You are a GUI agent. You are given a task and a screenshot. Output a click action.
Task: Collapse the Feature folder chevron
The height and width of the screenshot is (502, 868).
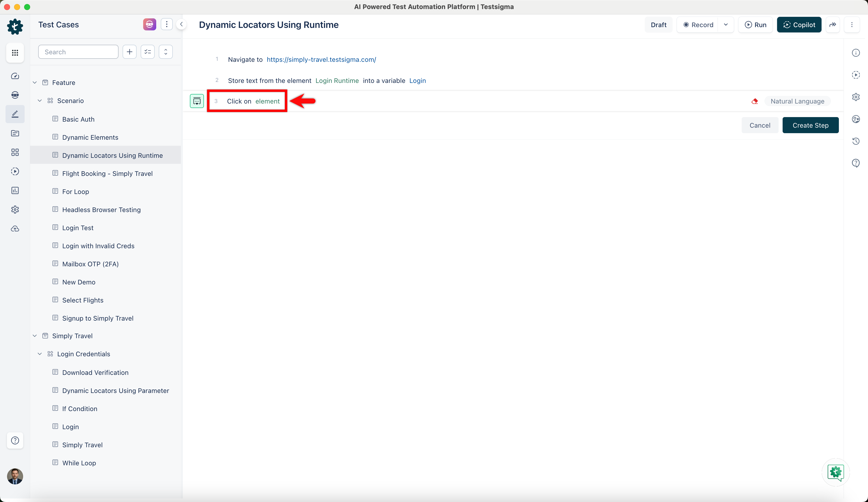tap(35, 82)
